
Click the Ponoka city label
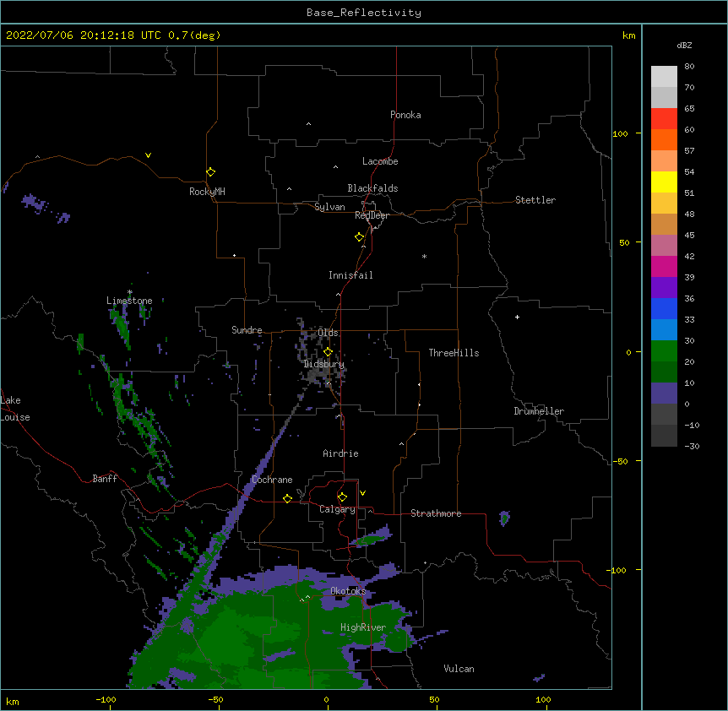(x=405, y=115)
